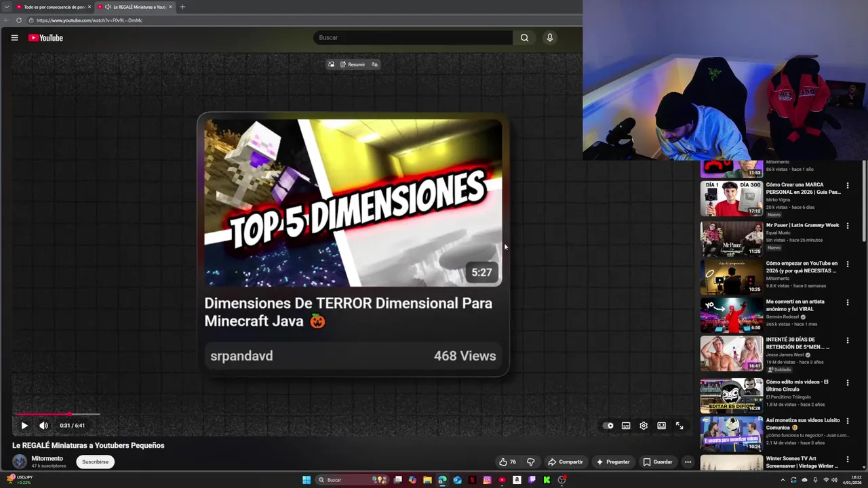Screen dimensions: 868x488
Task: Open Netflix from the taskbar
Action: tap(472, 480)
